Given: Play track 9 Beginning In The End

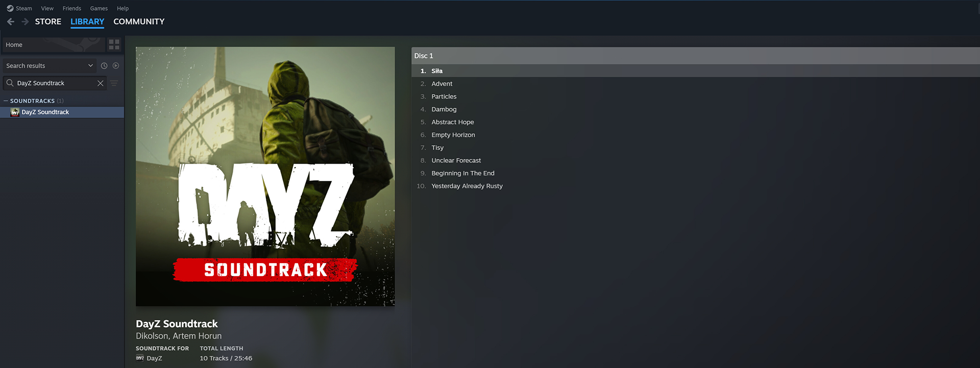Looking at the screenshot, I should pos(695,173).
